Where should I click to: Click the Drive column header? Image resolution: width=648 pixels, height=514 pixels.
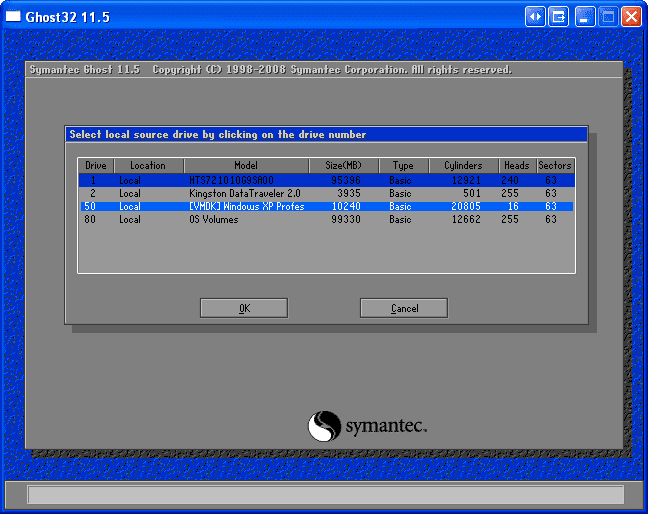point(96,165)
